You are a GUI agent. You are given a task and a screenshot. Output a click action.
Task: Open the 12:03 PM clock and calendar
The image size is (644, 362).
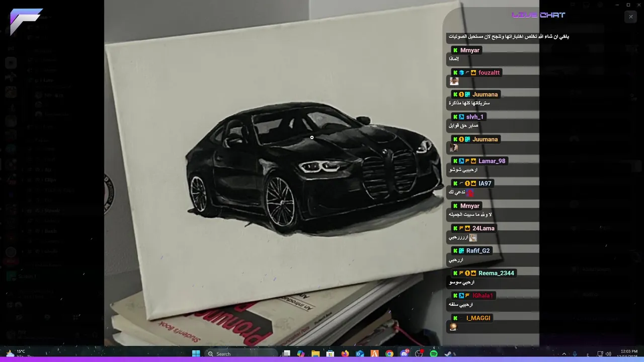tap(628, 354)
